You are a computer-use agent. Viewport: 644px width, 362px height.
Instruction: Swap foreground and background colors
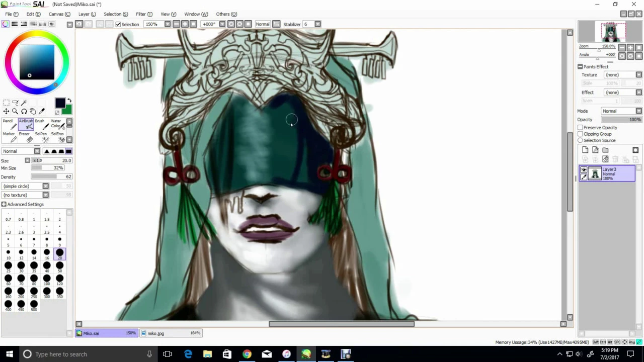(x=69, y=101)
